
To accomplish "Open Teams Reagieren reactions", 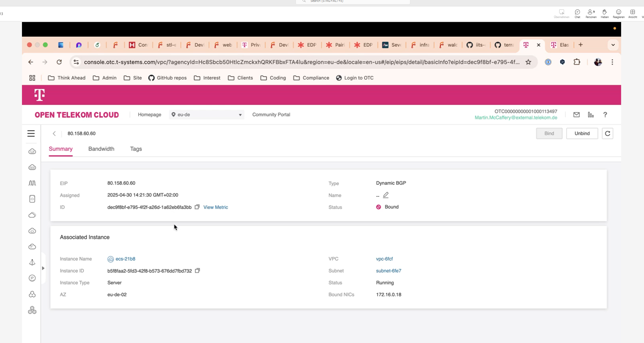I will (618, 14).
